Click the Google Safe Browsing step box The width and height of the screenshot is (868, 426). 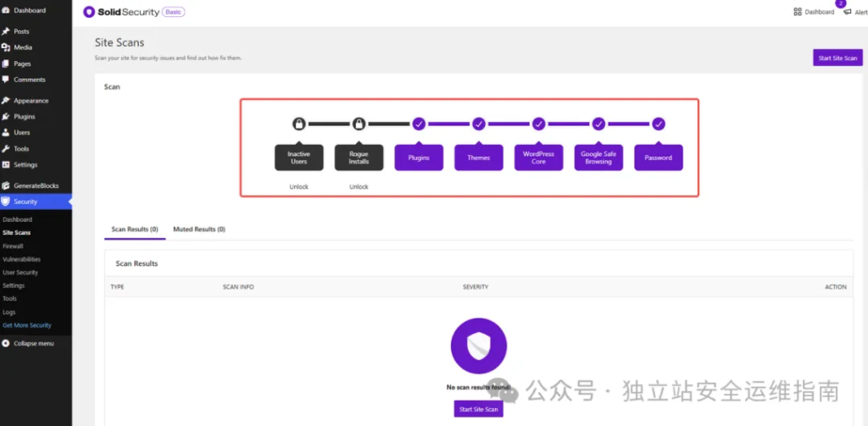[598, 158]
